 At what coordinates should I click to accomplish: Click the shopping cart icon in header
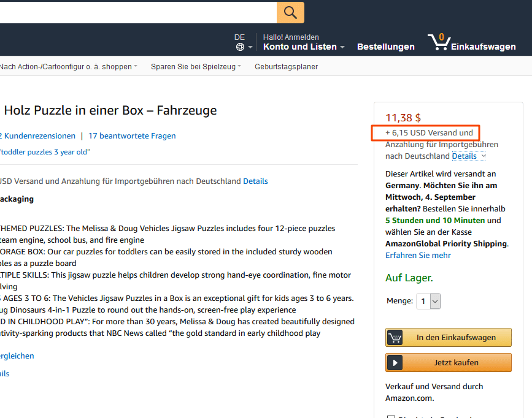[x=438, y=42]
